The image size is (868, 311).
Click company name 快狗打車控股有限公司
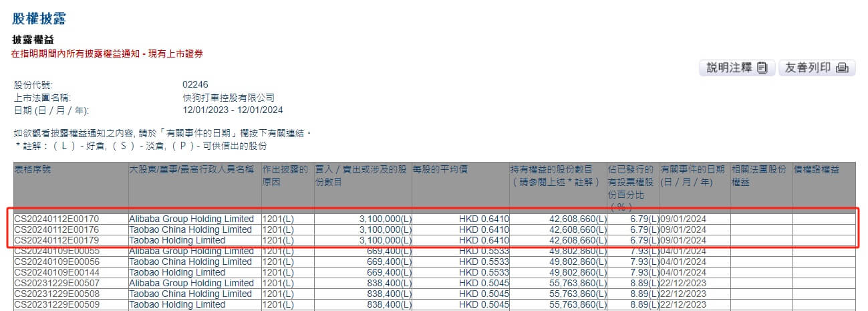click(x=229, y=98)
